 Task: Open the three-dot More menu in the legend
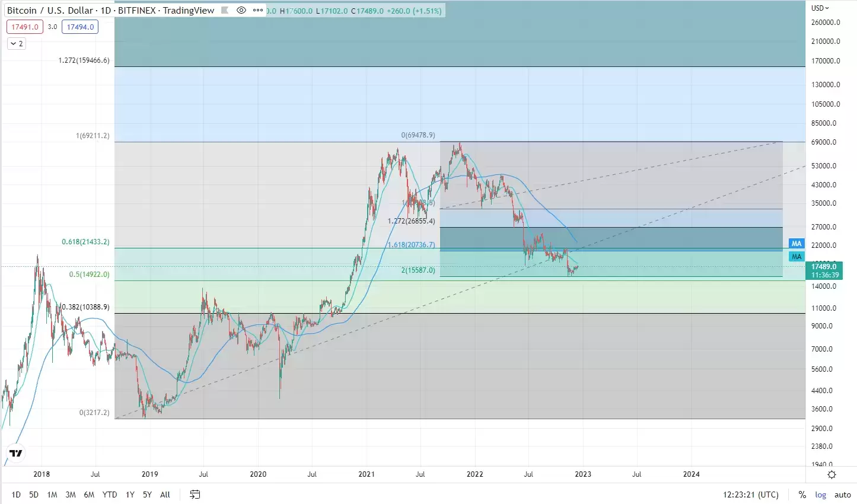click(x=257, y=10)
